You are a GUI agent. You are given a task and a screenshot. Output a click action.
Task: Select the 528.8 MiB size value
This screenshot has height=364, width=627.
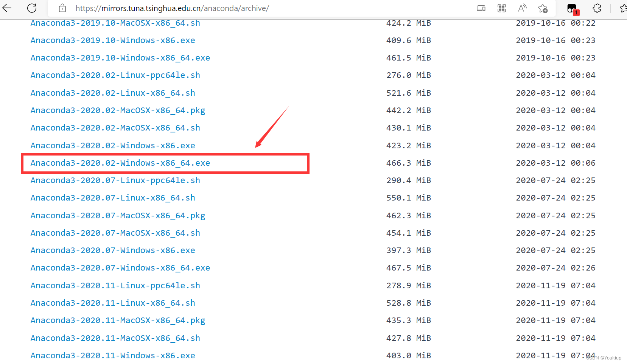point(409,303)
